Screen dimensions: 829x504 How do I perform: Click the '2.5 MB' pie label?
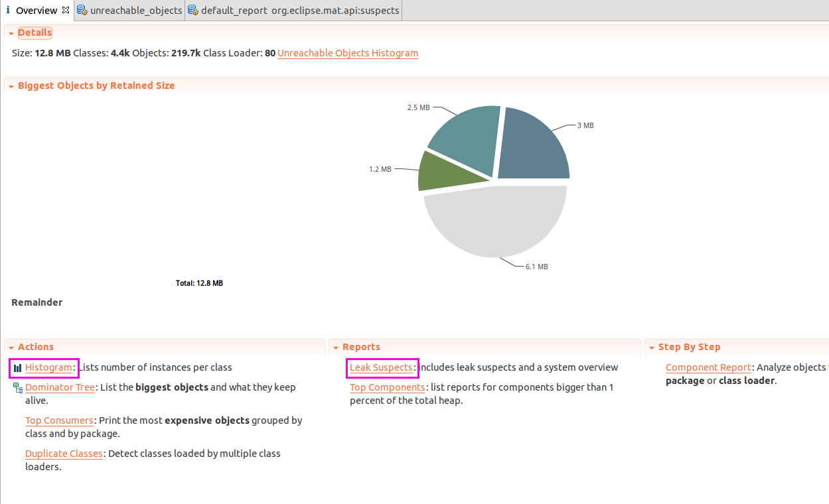[418, 107]
